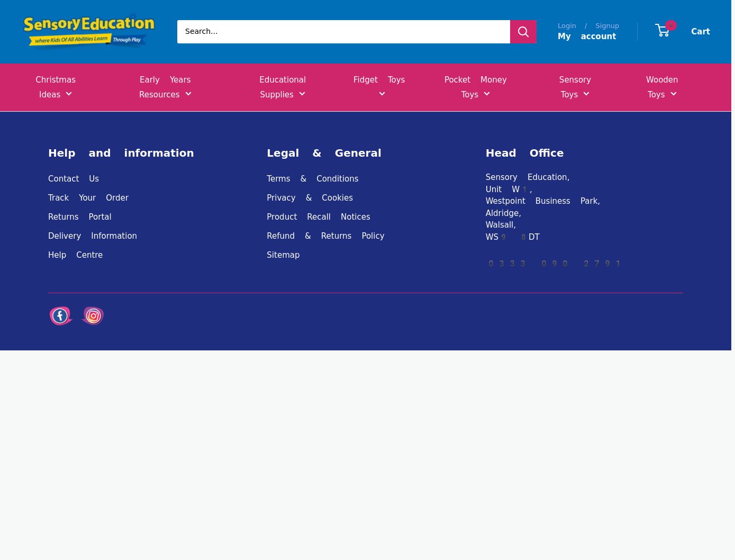The height and width of the screenshot is (560, 735).
Task: Open the Fidget Toys menu chevron
Action: pyautogui.click(x=382, y=94)
